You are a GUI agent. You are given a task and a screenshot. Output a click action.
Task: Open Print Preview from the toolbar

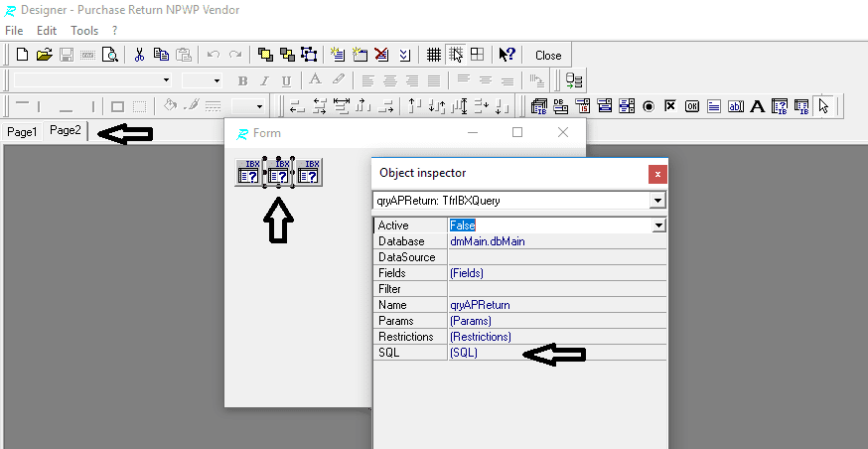(x=110, y=55)
